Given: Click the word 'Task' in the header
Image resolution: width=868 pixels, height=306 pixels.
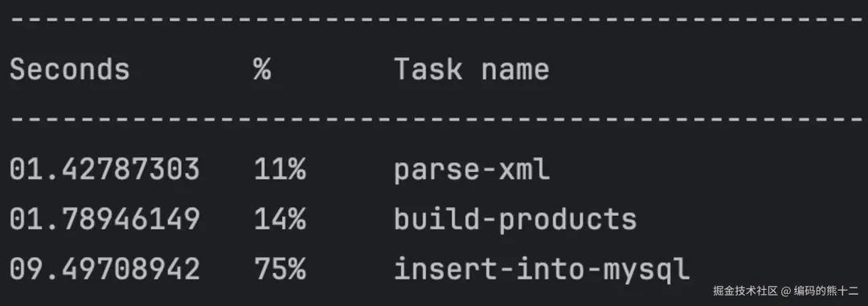Looking at the screenshot, I should (428, 70).
